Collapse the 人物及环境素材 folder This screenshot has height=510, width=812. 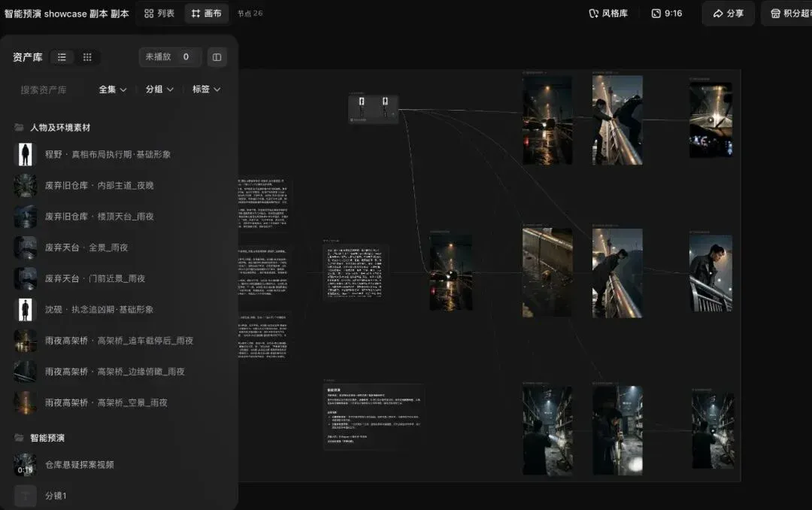click(x=53, y=128)
